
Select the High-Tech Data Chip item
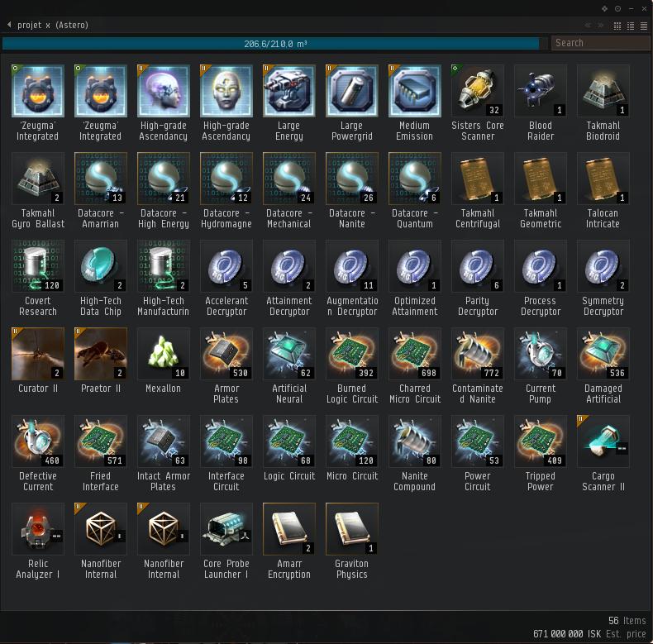click(100, 265)
